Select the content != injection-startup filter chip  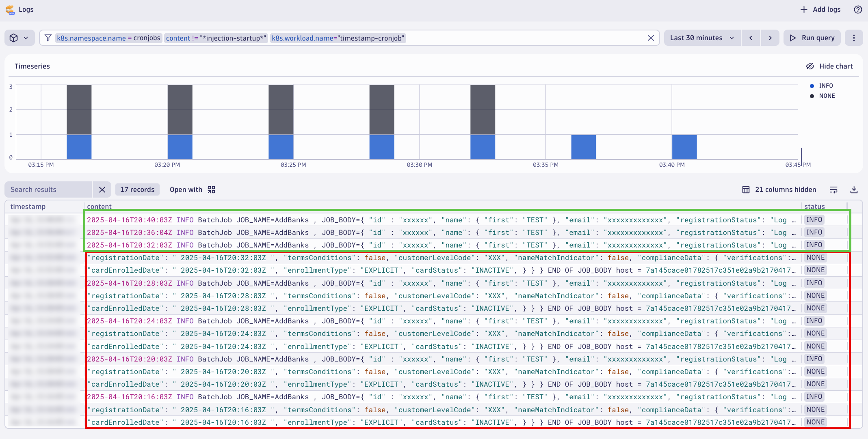[x=216, y=38]
